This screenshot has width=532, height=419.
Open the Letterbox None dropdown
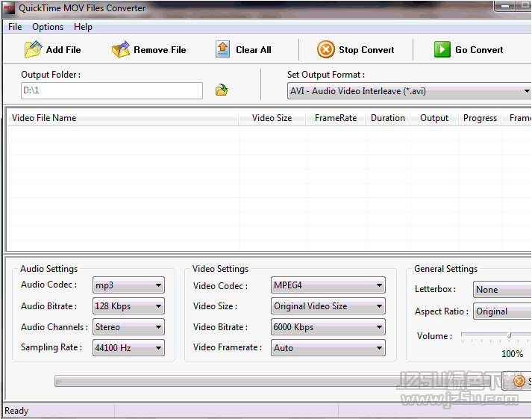click(x=502, y=290)
